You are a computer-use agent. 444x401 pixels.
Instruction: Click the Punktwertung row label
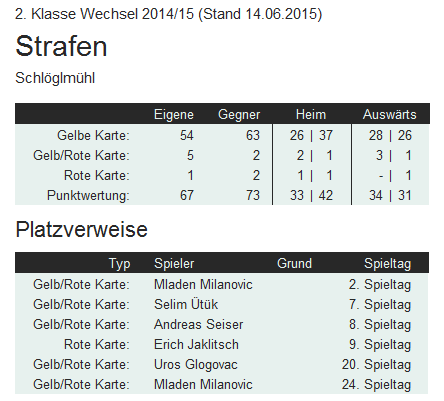pyautogui.click(x=88, y=195)
